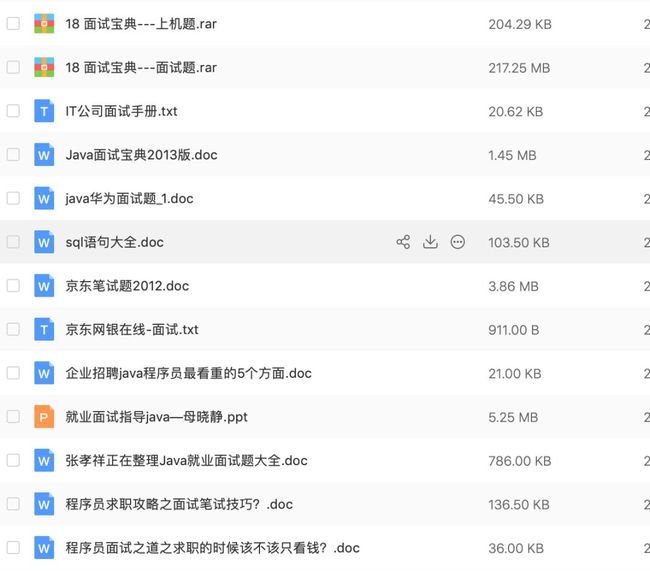
Task: Click the Word icon of 京东笔试题2012.doc
Action: click(x=44, y=286)
